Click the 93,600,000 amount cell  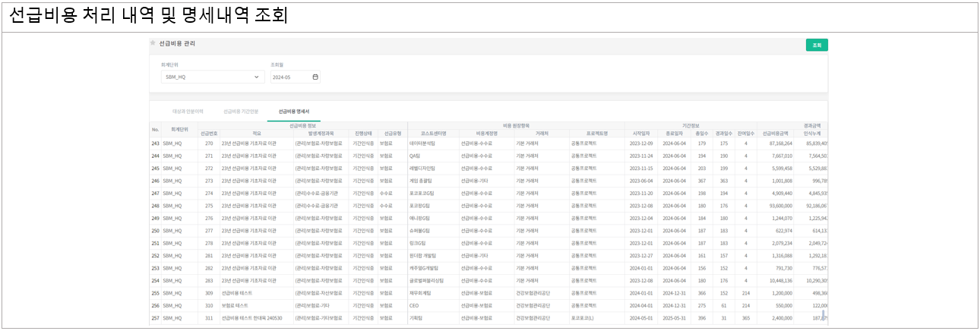pos(778,206)
